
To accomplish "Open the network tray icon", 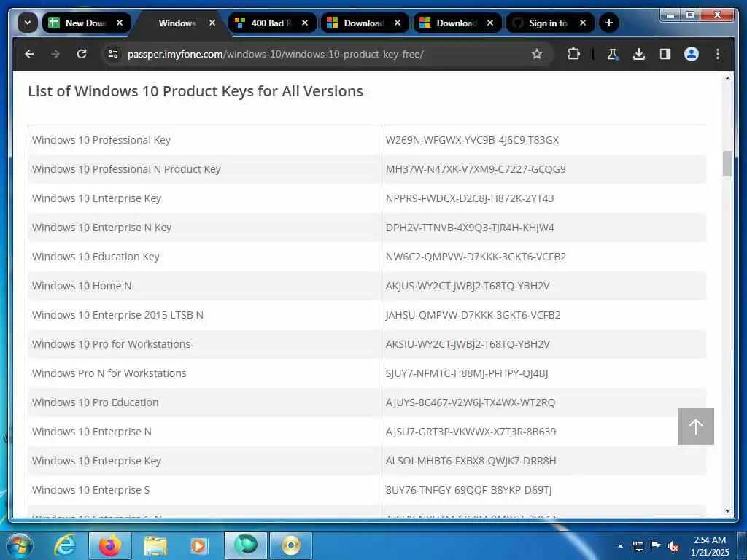I will (x=638, y=546).
